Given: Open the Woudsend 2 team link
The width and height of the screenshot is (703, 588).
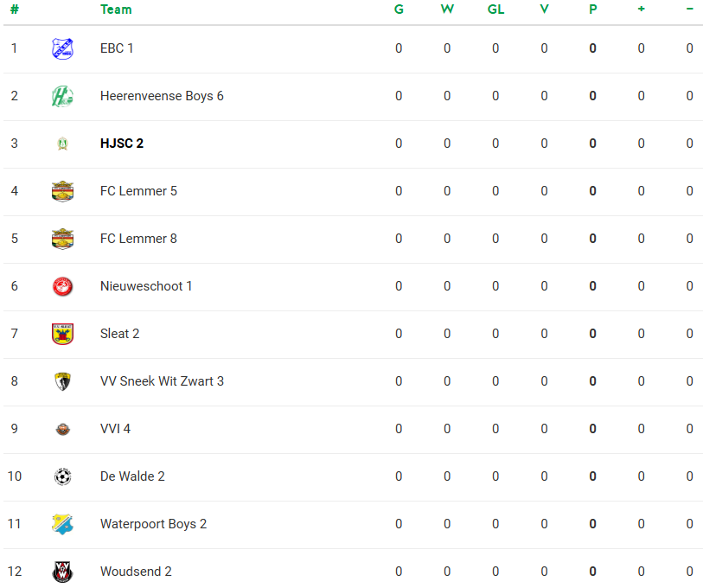Looking at the screenshot, I should tap(136, 572).
